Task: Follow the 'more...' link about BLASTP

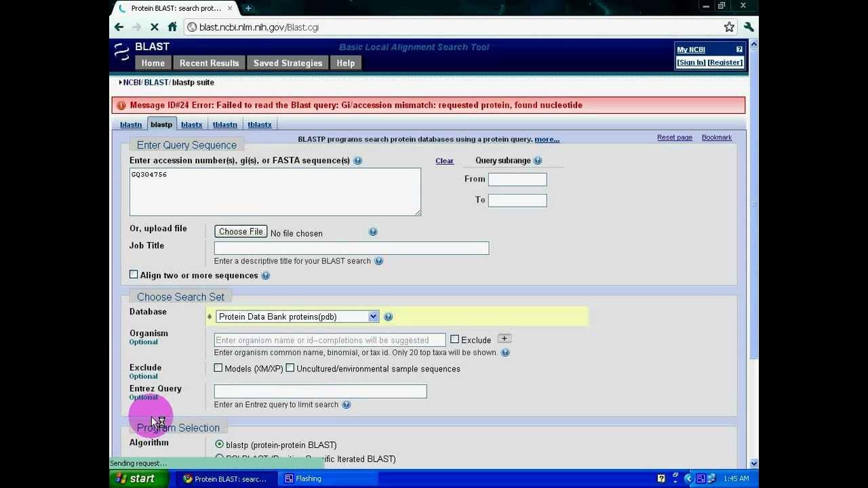Action: [547, 140]
